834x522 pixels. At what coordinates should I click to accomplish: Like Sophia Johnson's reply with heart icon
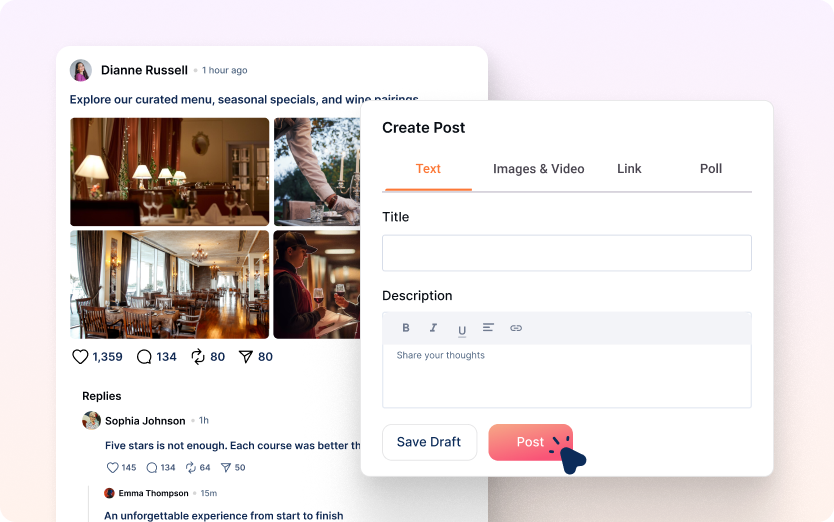(x=112, y=468)
